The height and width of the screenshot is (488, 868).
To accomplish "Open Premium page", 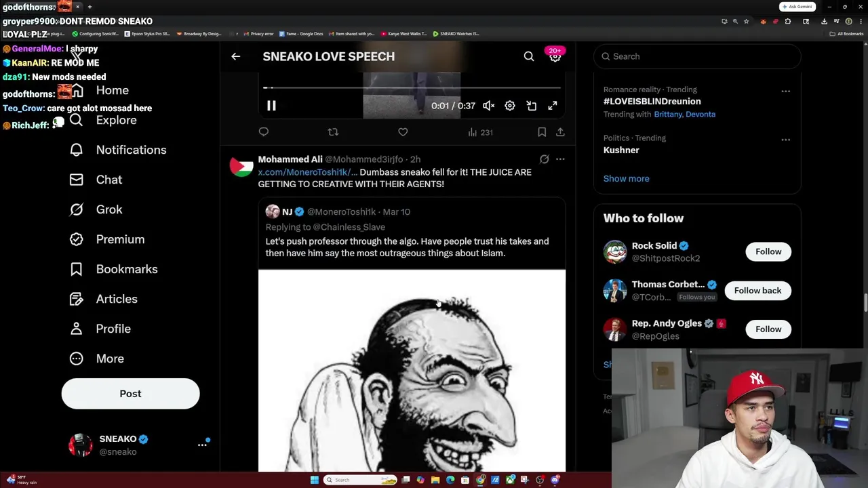I will [x=107, y=239].
